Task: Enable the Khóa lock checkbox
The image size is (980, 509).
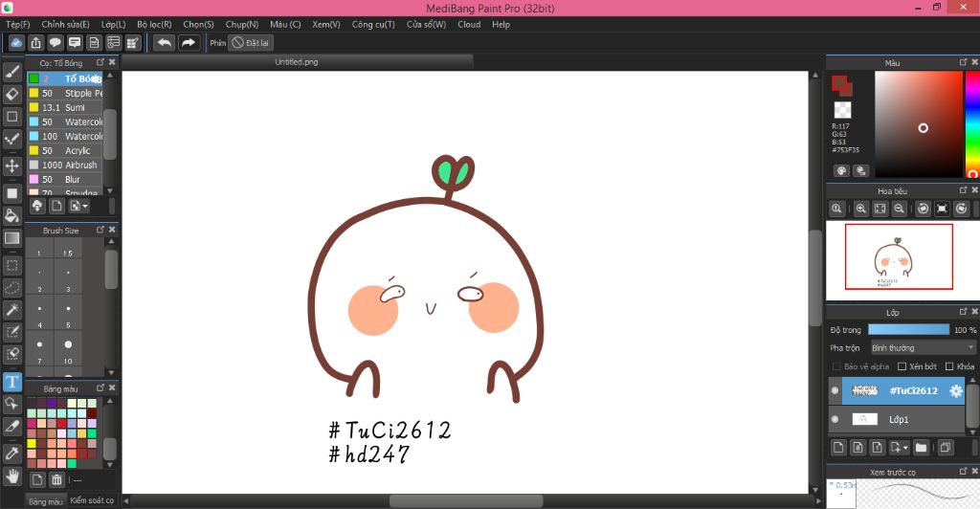Action: point(949,366)
